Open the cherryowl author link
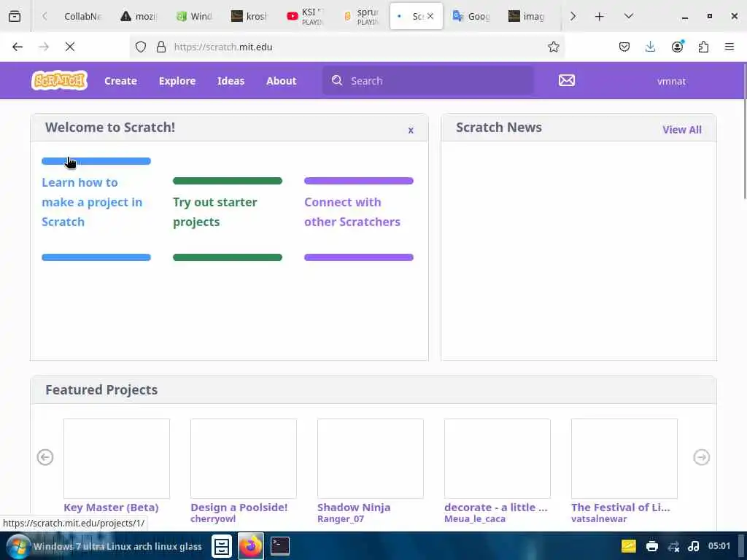 pyautogui.click(x=213, y=518)
